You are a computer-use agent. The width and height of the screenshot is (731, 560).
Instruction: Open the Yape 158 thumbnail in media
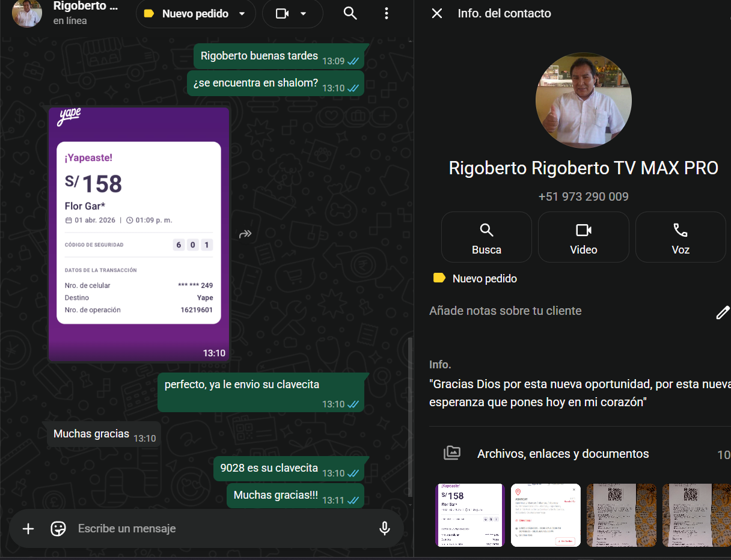[x=469, y=515]
